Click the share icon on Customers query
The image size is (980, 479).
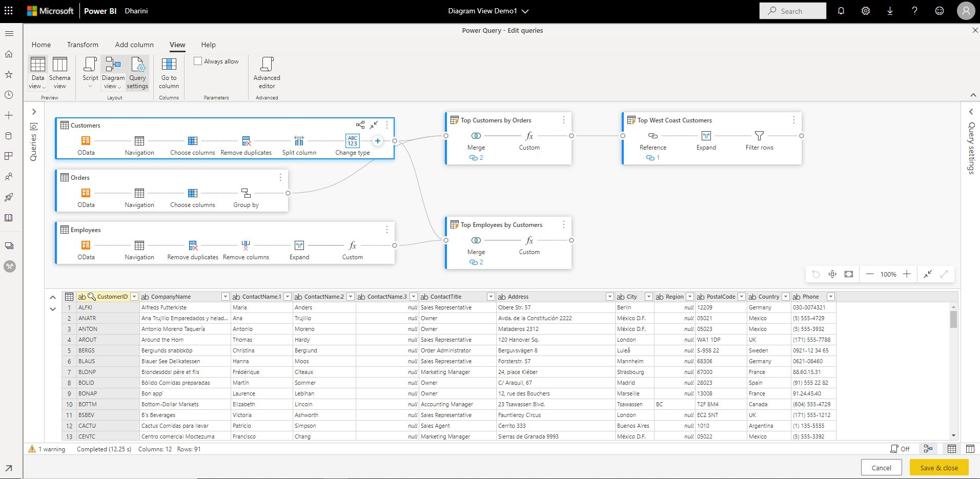[x=360, y=125]
